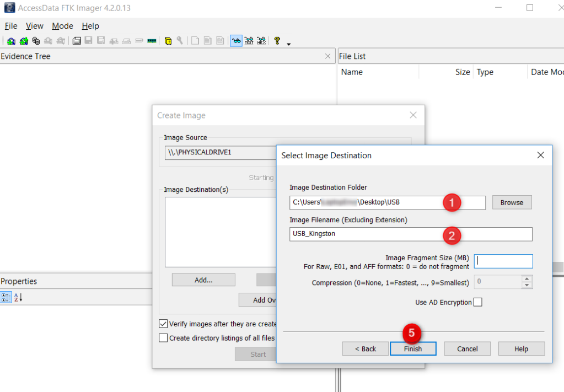This screenshot has width=564, height=392.
Task: Check Create directory listings of all files
Action: (x=163, y=338)
